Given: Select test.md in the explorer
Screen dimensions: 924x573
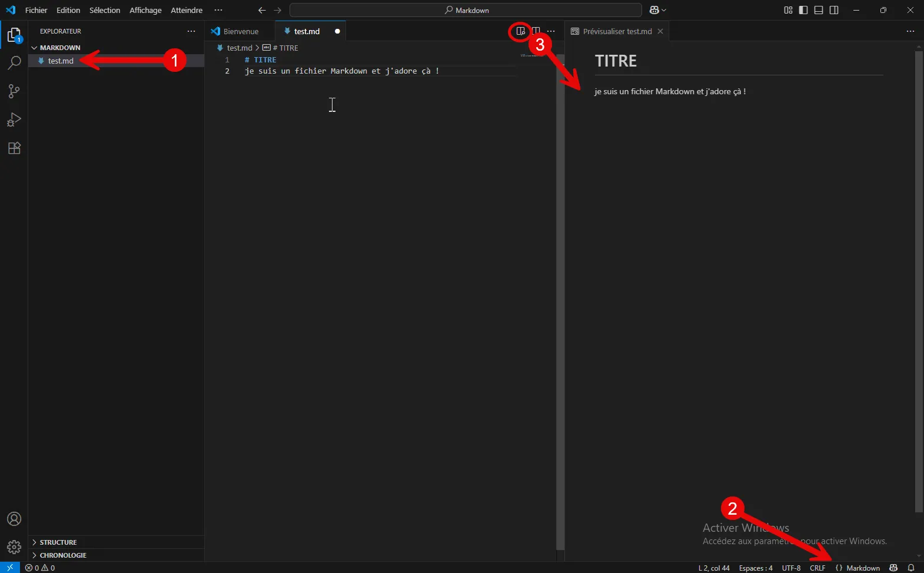Looking at the screenshot, I should tap(61, 61).
